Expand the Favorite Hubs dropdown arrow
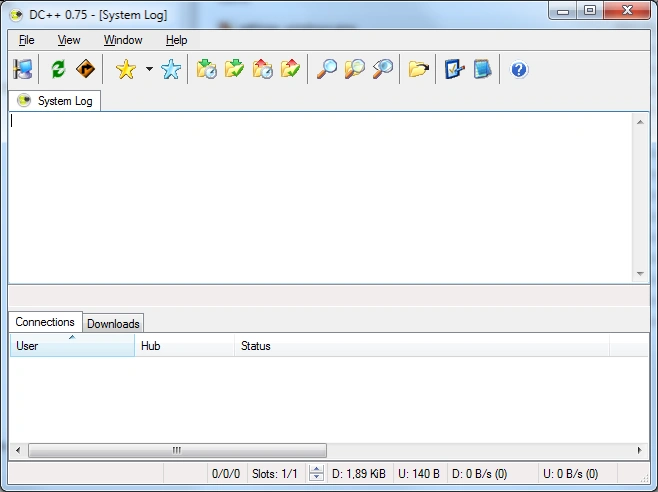Viewport: 658px width, 492px height. pos(149,69)
